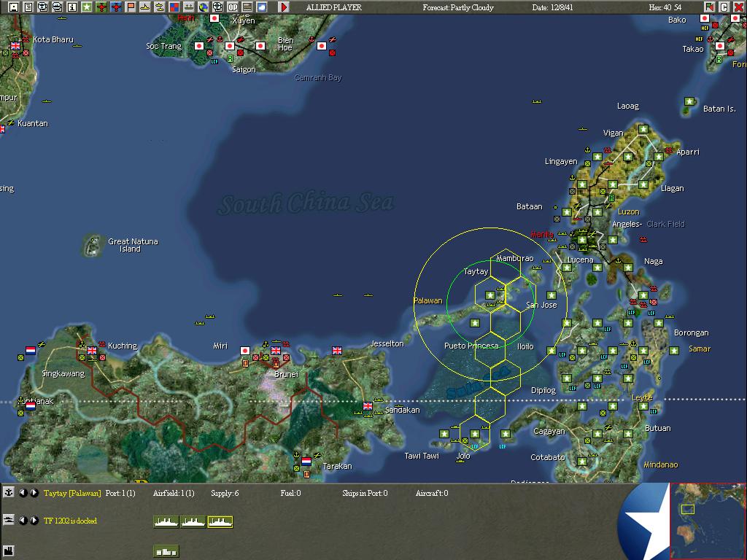Open the information 'i' icon
This screenshot has height=560, width=747.
pyautogui.click(x=72, y=7)
